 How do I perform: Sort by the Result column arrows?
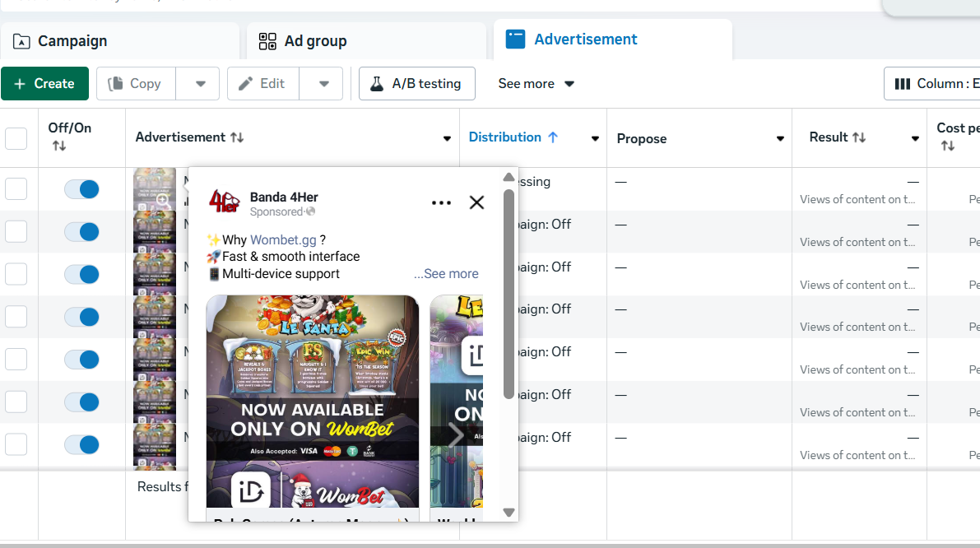point(859,137)
